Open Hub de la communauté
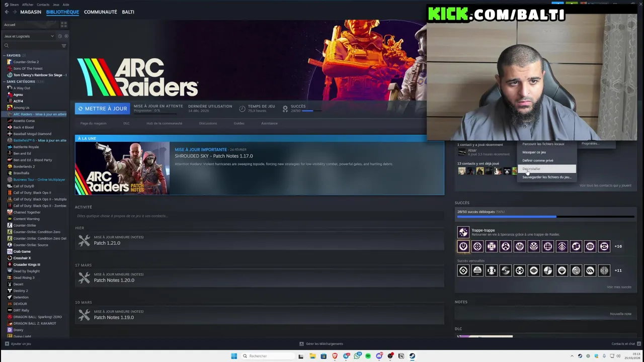The height and width of the screenshot is (362, 644). click(x=164, y=123)
